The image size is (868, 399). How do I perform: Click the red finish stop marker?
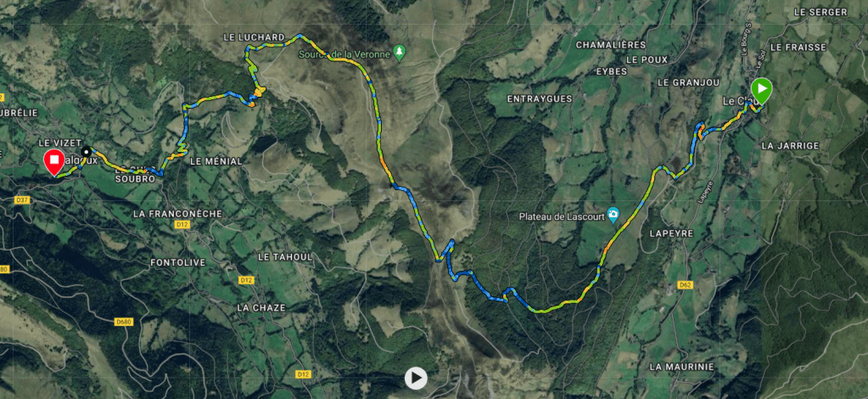click(54, 161)
